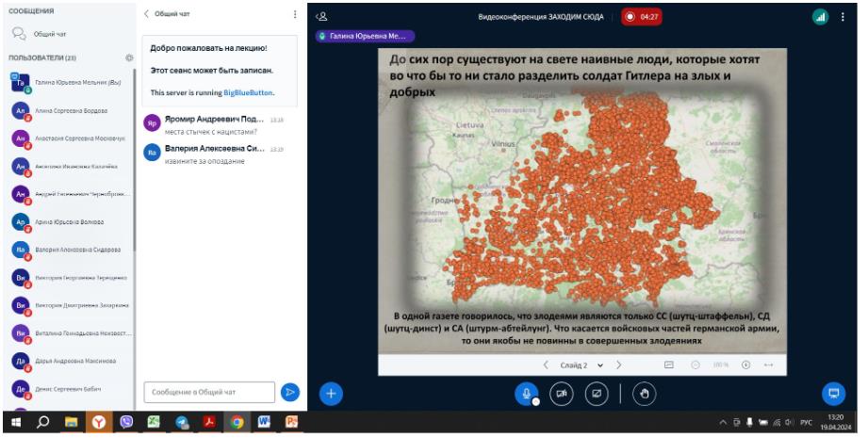The width and height of the screenshot is (868, 438).
Task: Click the message извините за опоздание
Action: [205, 161]
